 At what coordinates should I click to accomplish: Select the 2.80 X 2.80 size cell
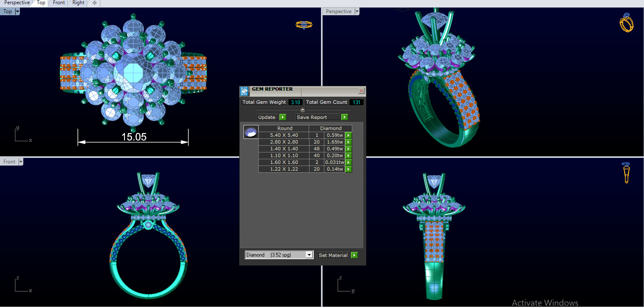(284, 142)
